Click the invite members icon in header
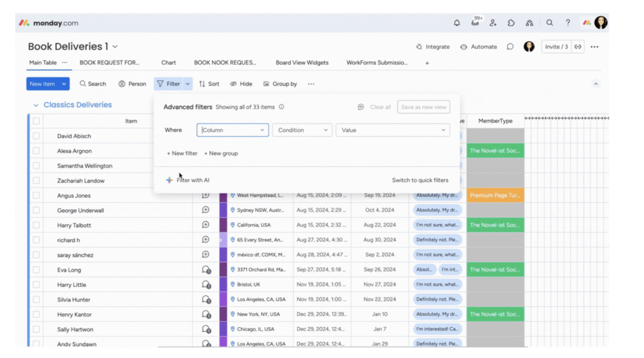 tap(493, 23)
